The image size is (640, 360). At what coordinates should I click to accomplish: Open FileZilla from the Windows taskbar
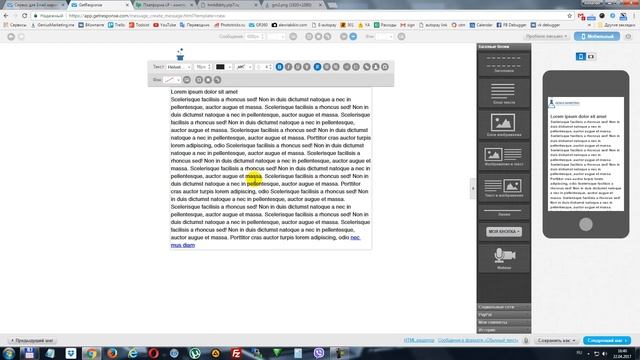(236, 353)
